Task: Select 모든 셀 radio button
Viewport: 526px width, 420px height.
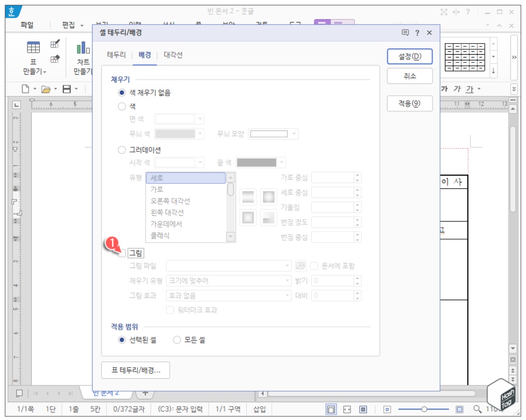Action: 177,340
